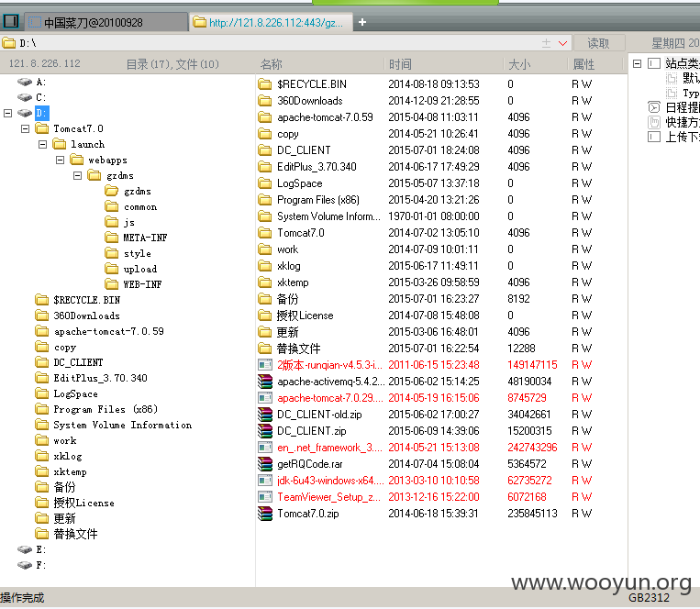Select LogSpace folder in left tree
The image size is (700, 609).
75,393
